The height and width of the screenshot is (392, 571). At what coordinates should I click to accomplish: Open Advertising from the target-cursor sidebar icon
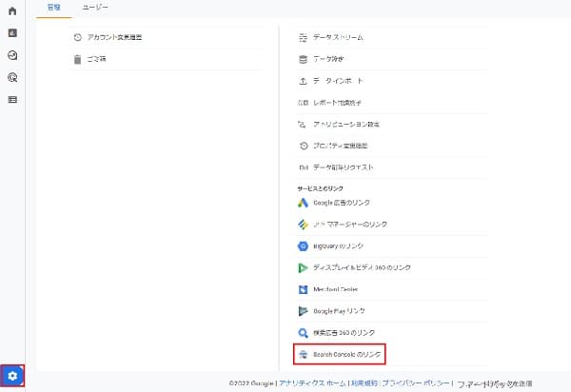coord(12,77)
